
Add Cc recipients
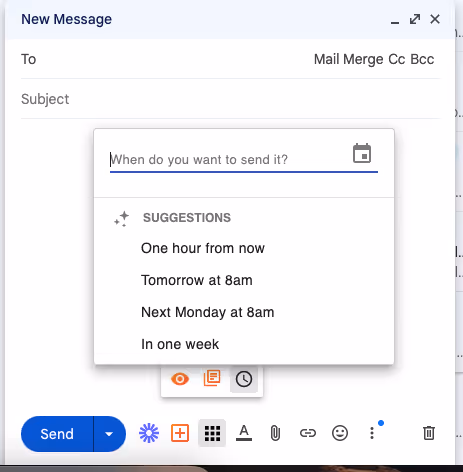point(397,59)
